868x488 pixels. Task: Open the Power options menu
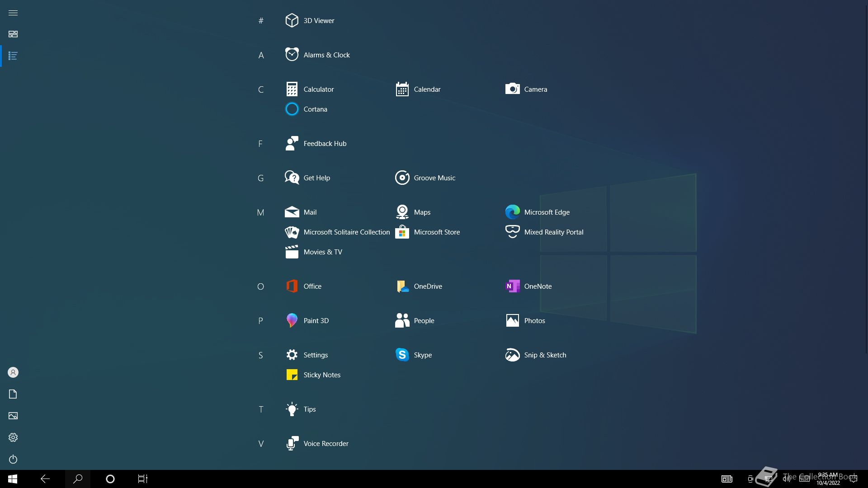tap(13, 459)
